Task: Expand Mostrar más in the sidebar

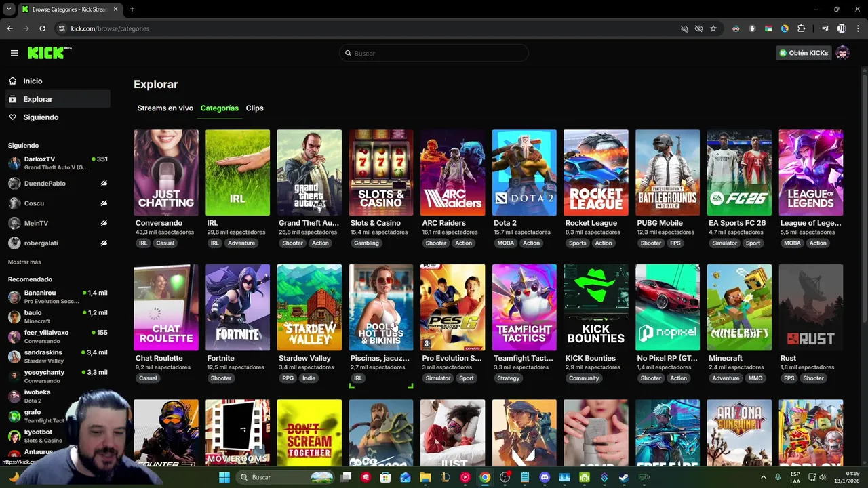Action: [x=24, y=262]
